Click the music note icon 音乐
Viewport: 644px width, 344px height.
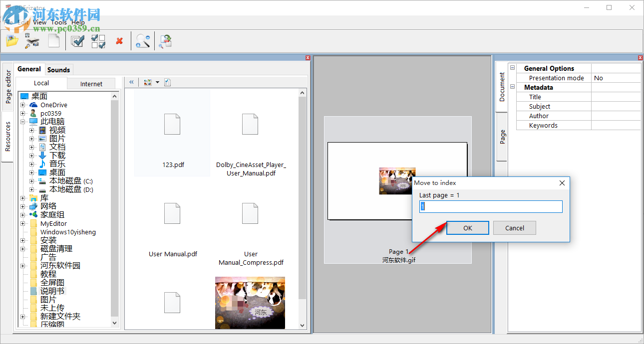42,164
